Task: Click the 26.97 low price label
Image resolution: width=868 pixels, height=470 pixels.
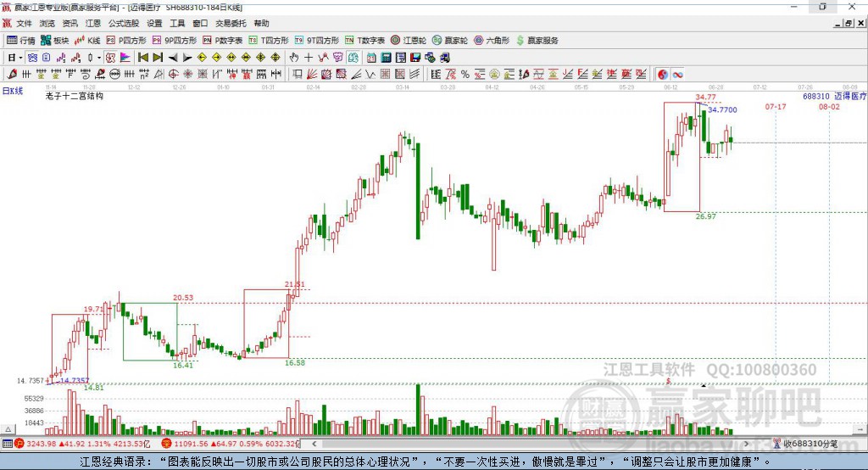Action: click(706, 216)
